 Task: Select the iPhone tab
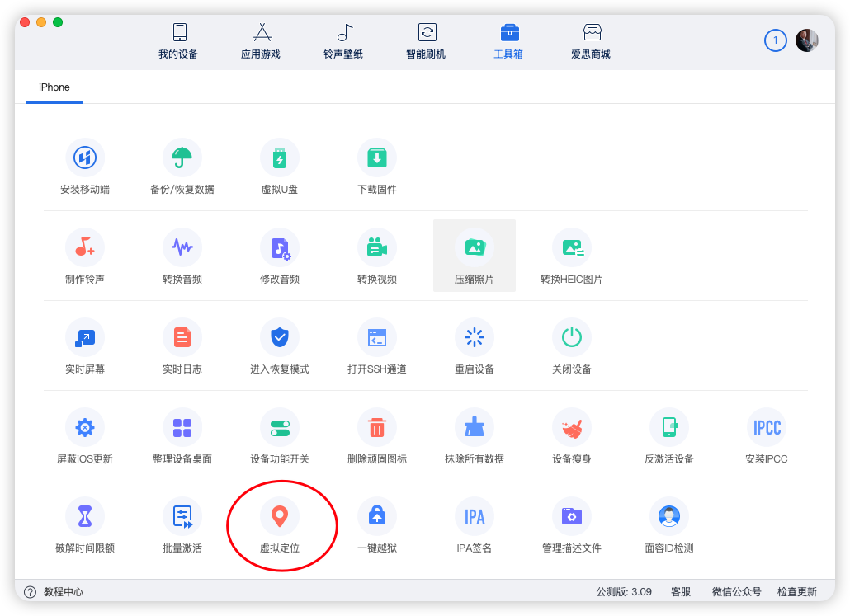(54, 87)
